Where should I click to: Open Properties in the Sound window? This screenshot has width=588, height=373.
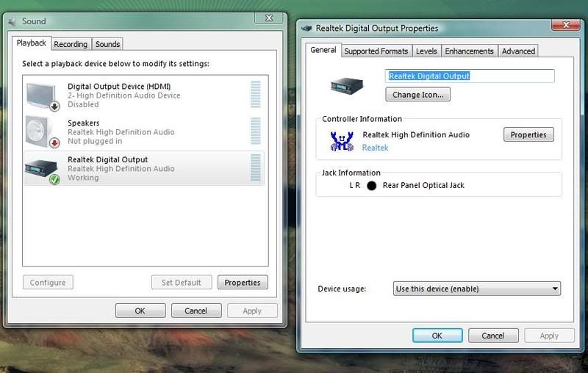(243, 283)
